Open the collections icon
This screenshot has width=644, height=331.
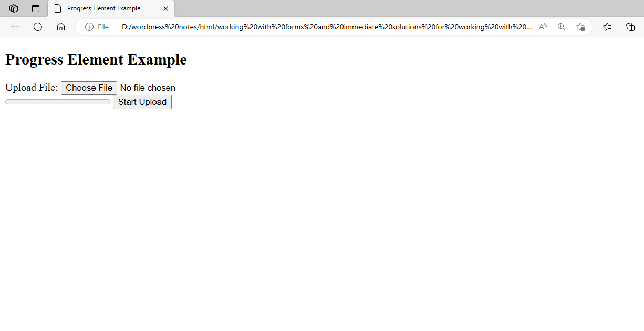tap(630, 27)
